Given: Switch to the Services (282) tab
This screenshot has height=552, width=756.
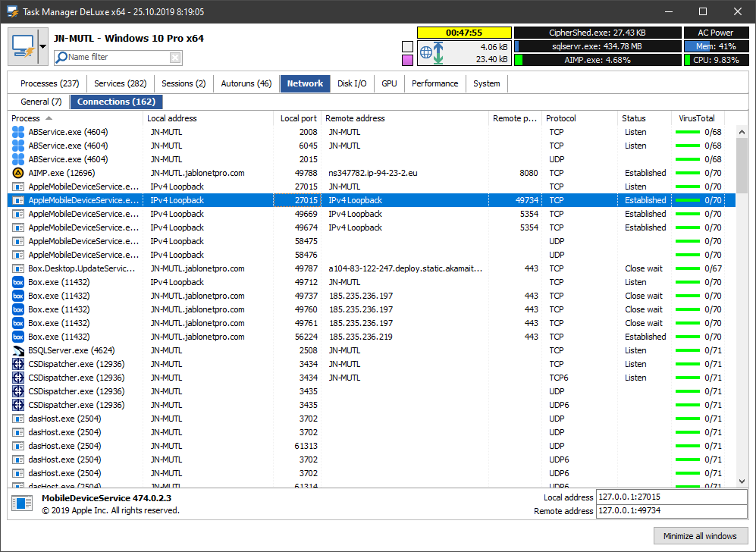Looking at the screenshot, I should pos(121,83).
